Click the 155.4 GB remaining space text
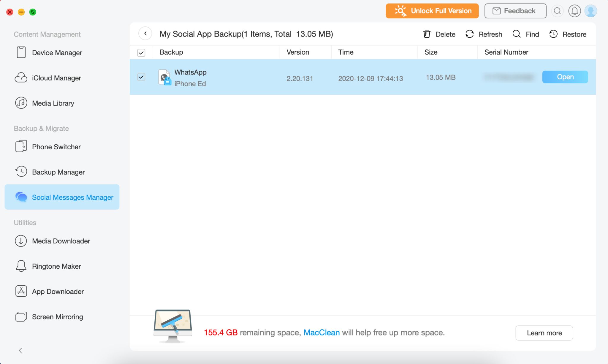Viewport: 608px width, 364px height. [221, 333]
